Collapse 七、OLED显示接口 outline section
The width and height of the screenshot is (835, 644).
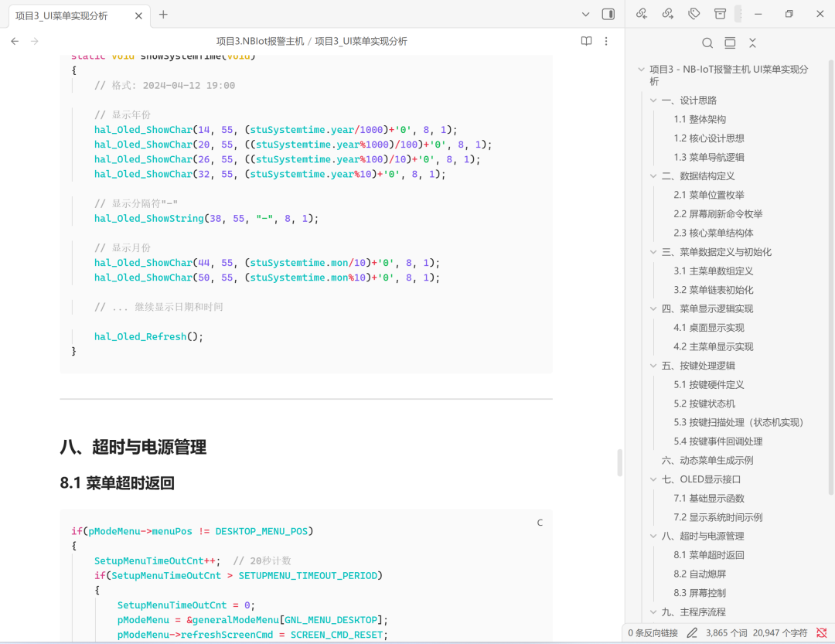[x=653, y=479]
